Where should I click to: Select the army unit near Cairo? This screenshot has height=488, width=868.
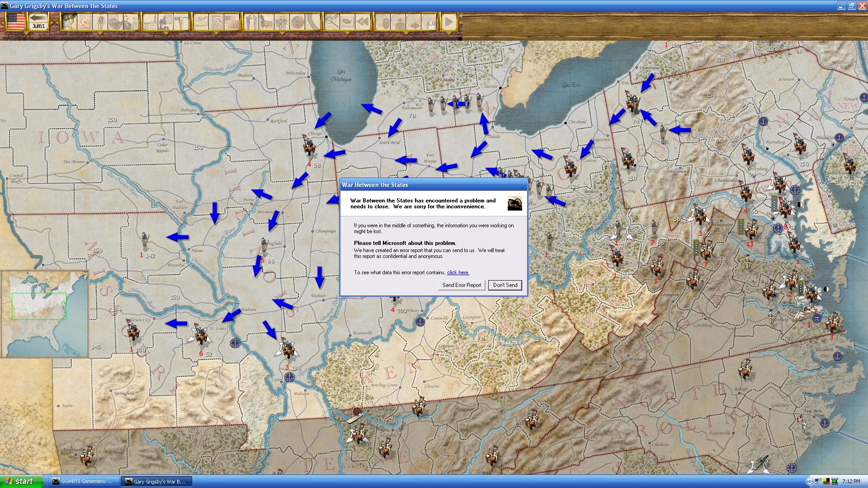tap(286, 348)
